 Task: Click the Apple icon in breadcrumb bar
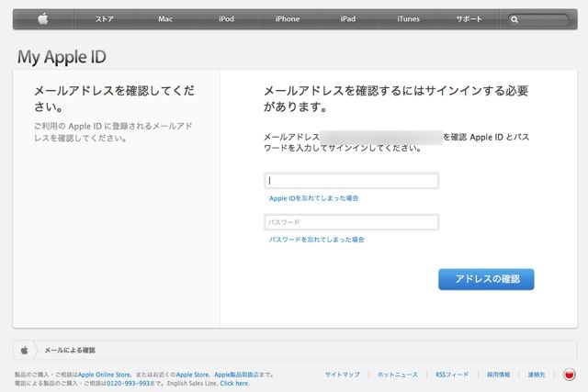(x=25, y=350)
